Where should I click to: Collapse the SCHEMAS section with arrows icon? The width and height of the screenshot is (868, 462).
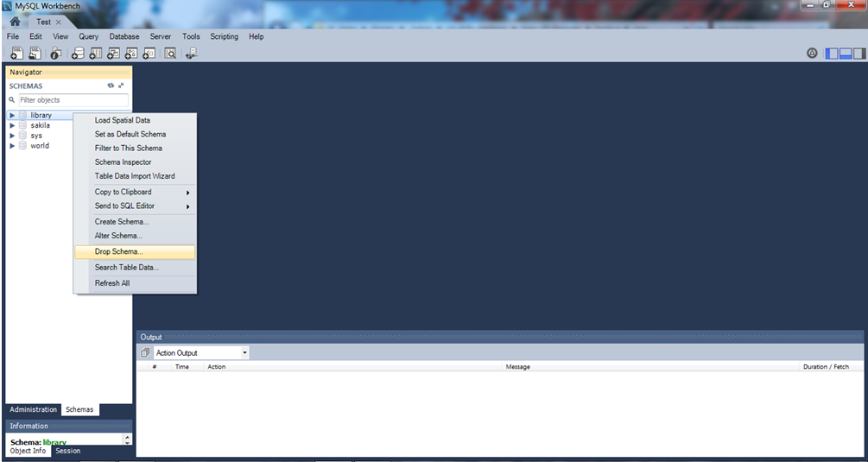(121, 85)
